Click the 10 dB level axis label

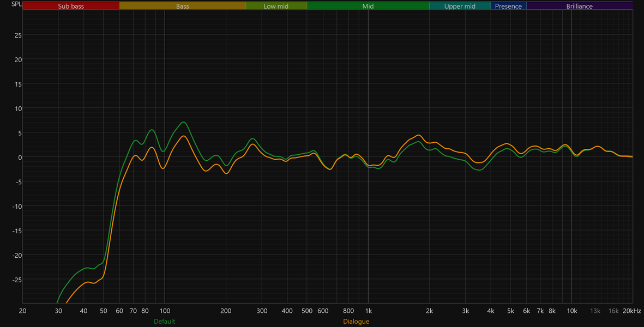[18, 108]
